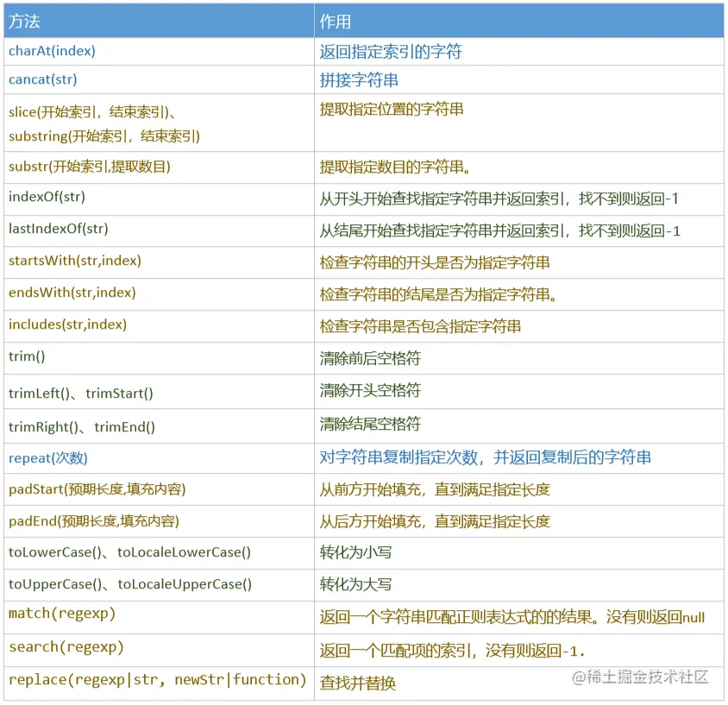Screen dimensions: 728x705
Task: Click the 方法 column header
Action: (159, 21)
